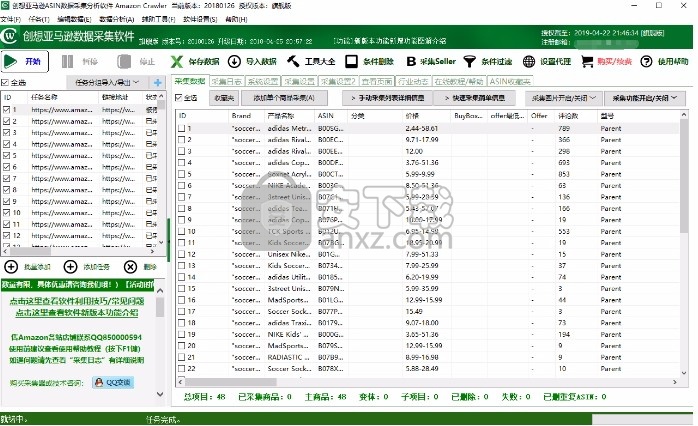Click the 条件删除 square icon
The width and height of the screenshot is (698, 426).
[352, 61]
